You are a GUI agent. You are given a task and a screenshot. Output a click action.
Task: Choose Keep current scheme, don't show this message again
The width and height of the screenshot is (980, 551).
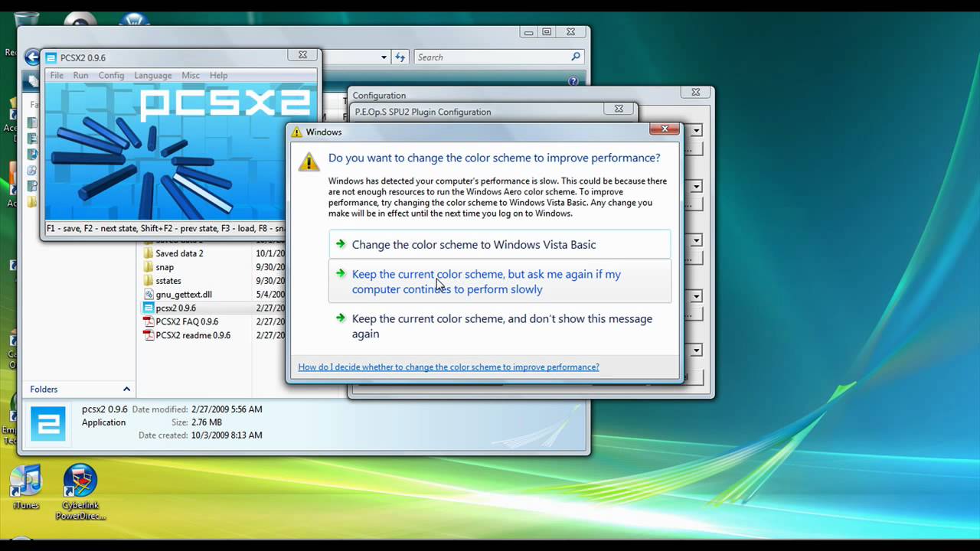(x=500, y=326)
